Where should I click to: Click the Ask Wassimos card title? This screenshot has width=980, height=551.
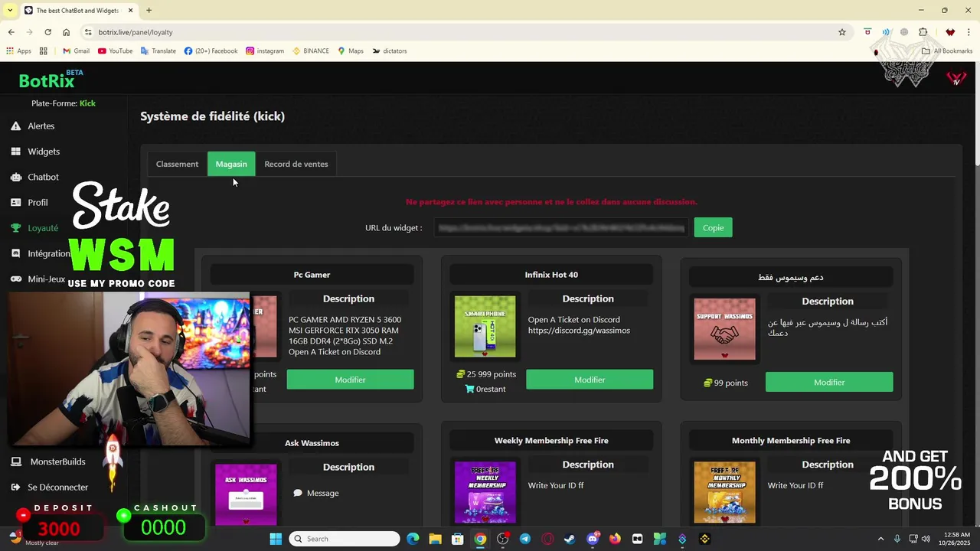(312, 443)
